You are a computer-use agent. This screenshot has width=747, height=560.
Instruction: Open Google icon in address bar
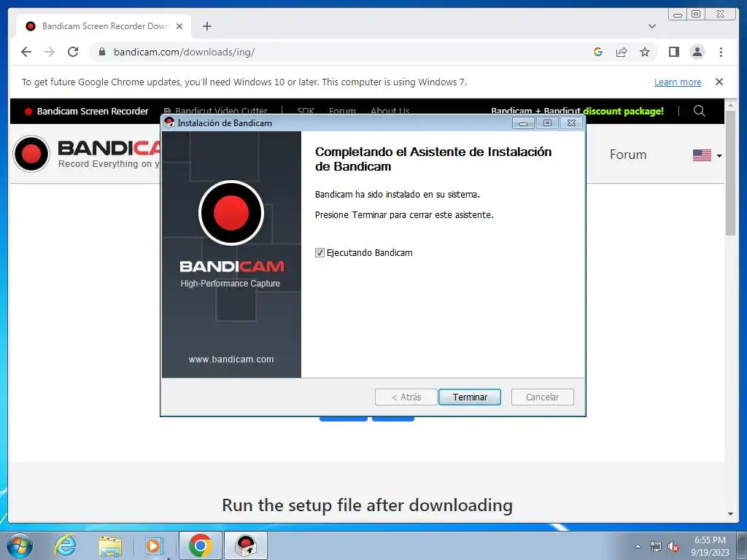[598, 52]
